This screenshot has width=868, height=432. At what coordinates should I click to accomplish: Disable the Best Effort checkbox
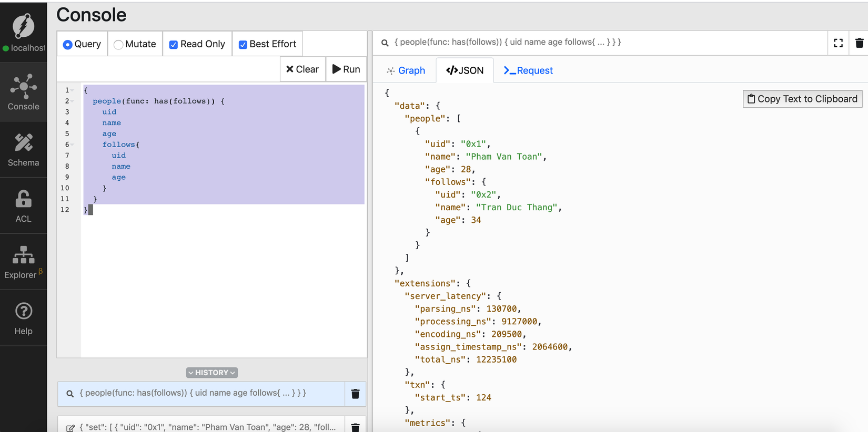coord(243,45)
